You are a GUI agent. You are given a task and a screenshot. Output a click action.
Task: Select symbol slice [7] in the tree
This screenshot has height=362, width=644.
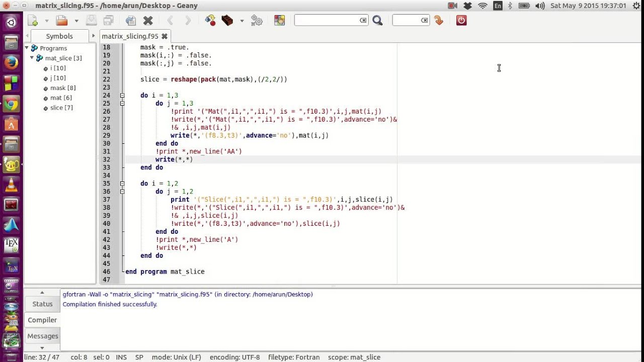coord(61,108)
